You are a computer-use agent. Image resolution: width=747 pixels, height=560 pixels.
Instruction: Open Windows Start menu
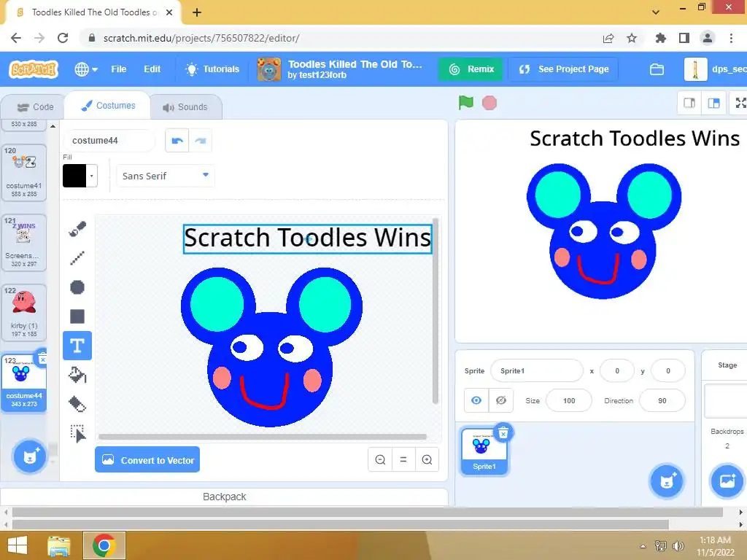pos(18,545)
